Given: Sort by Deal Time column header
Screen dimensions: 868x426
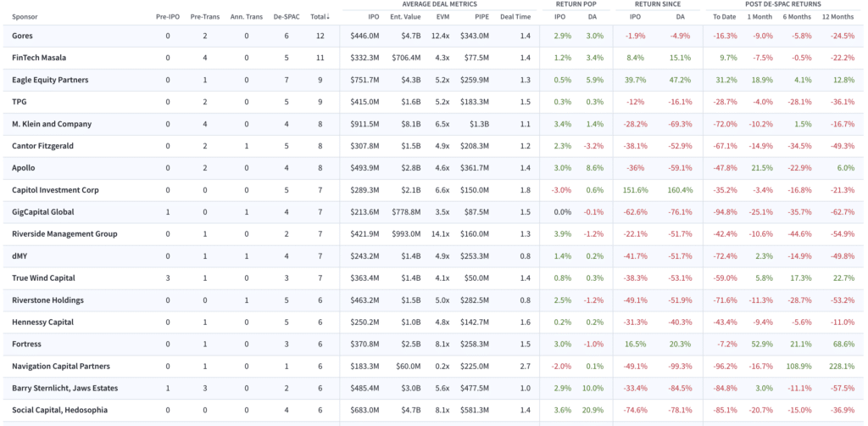Looking at the screenshot, I should click(x=515, y=17).
